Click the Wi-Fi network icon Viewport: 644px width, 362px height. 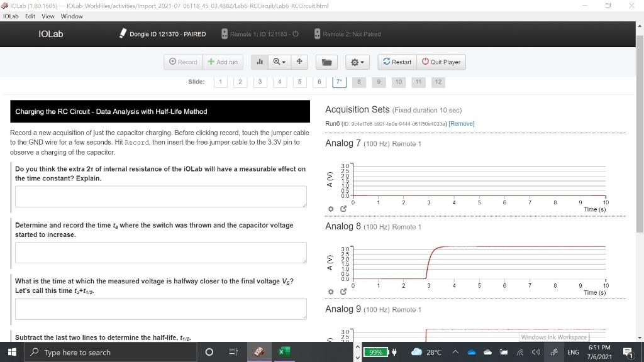[x=520, y=352]
